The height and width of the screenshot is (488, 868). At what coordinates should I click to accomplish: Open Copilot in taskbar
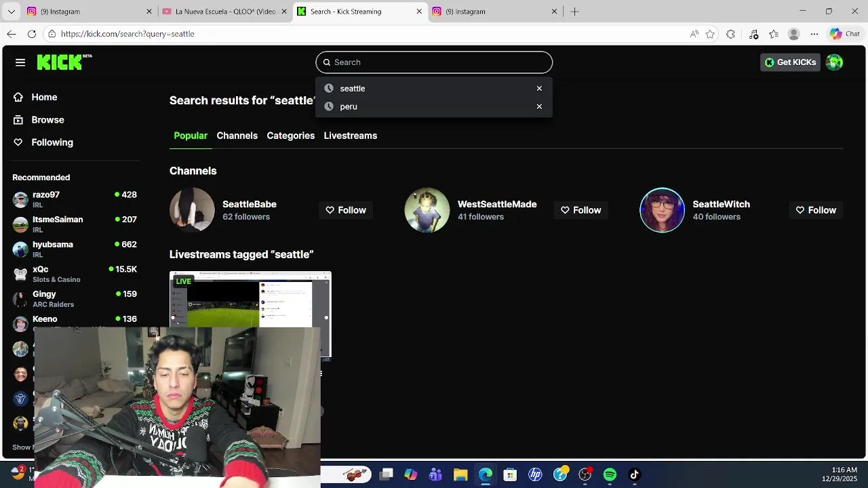411,474
